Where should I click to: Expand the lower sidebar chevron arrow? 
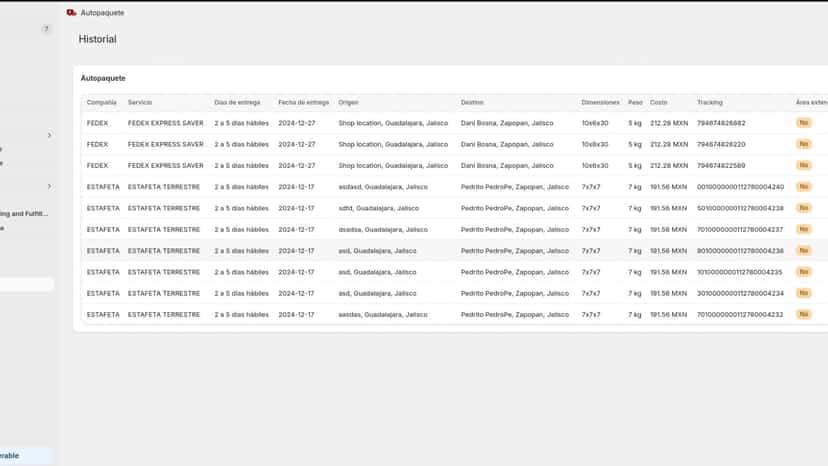click(49, 187)
